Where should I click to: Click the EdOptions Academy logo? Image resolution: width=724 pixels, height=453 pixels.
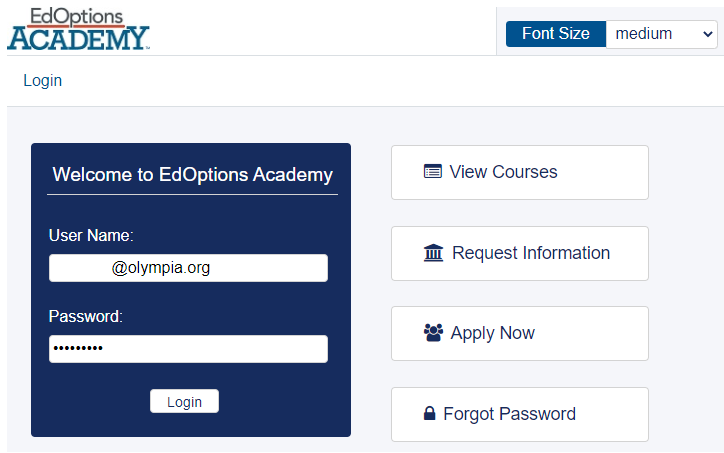coord(78,29)
